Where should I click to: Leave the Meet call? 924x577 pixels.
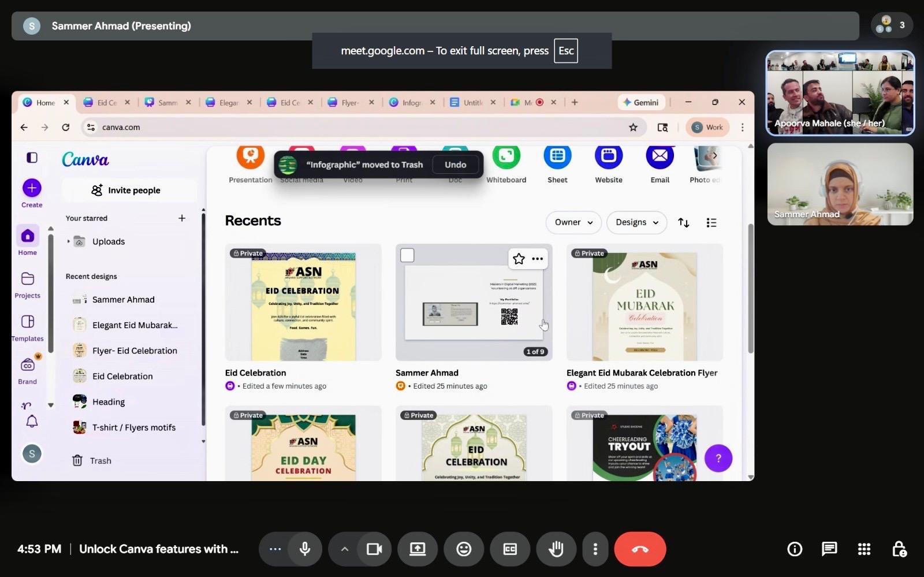click(x=640, y=549)
